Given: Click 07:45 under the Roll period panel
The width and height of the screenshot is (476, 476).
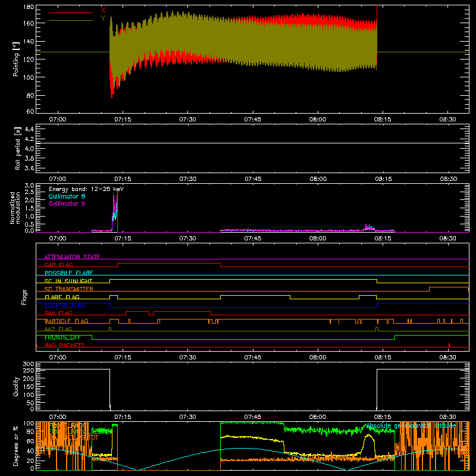Looking at the screenshot, I should point(253,179).
